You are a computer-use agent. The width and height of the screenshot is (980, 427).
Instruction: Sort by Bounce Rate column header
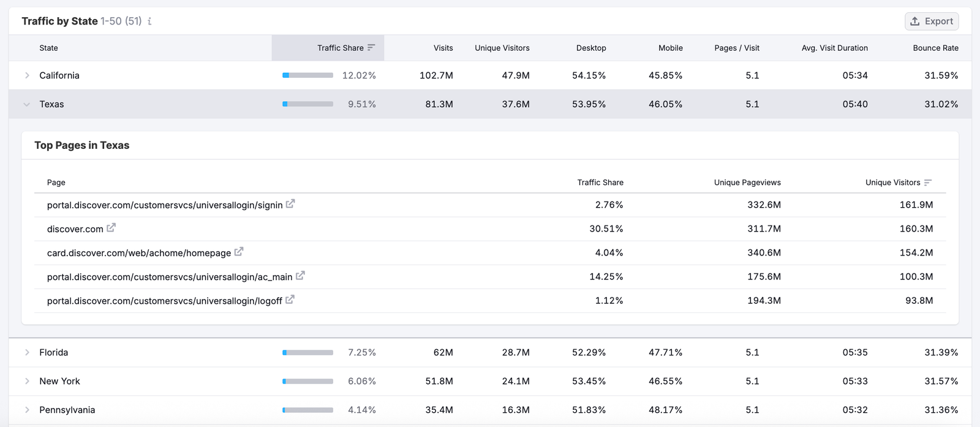[x=935, y=48]
